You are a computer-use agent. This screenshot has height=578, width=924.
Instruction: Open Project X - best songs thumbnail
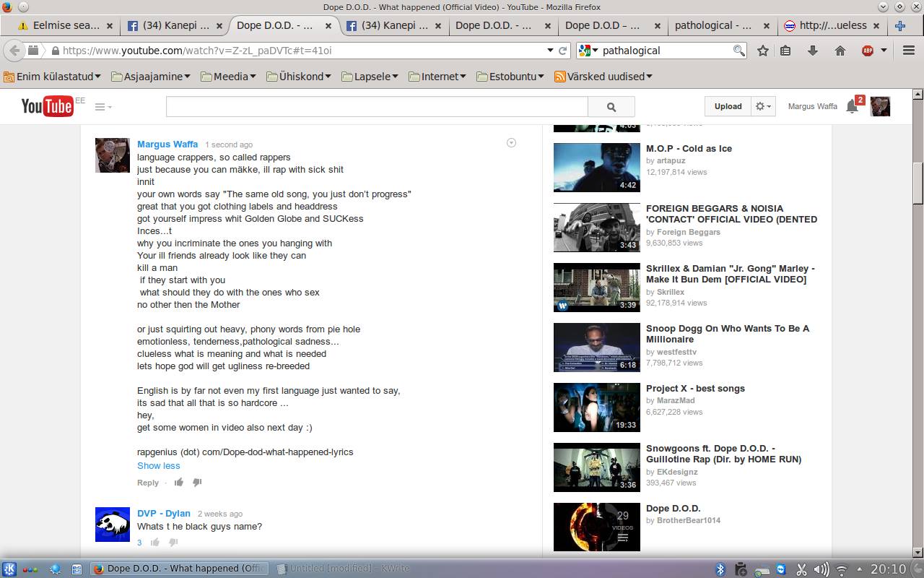click(597, 407)
